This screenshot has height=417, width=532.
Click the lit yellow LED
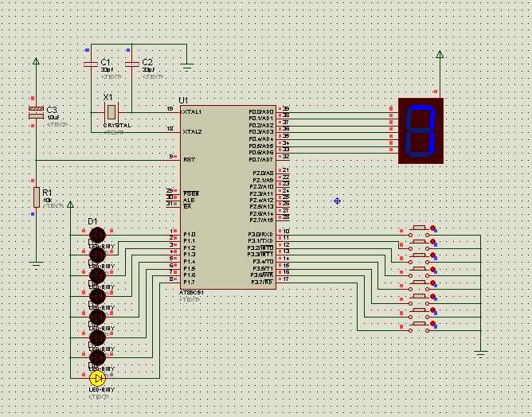(98, 378)
